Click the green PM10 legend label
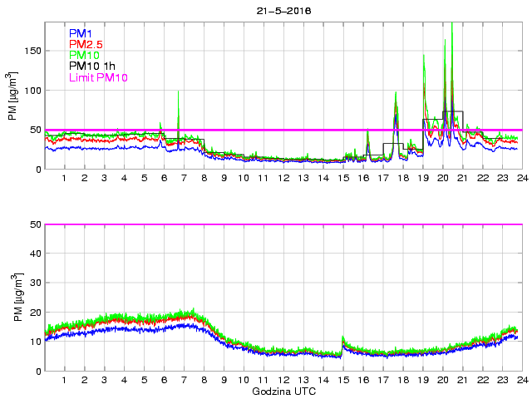This screenshot has height=399, width=532. click(85, 55)
